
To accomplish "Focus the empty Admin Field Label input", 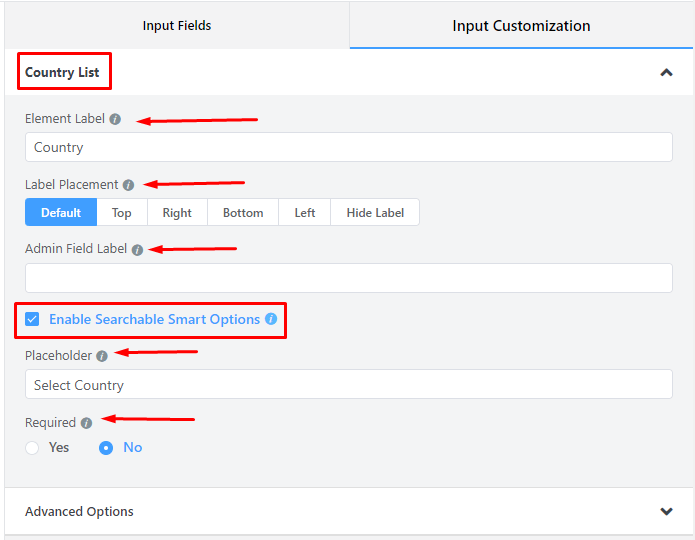I will [x=348, y=278].
